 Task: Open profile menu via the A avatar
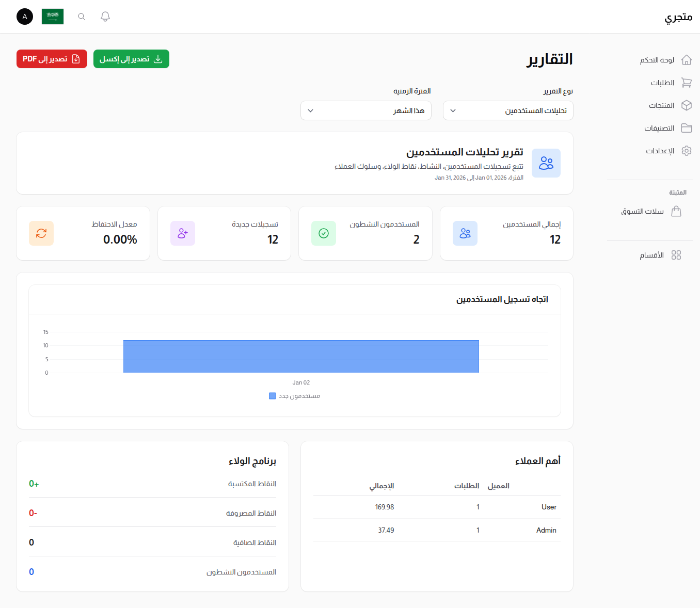pyautogui.click(x=24, y=17)
